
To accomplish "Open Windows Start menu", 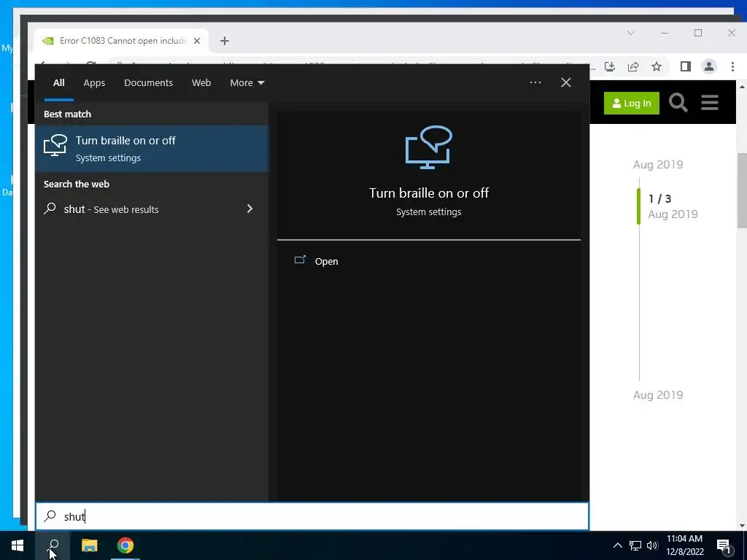I will click(18, 545).
